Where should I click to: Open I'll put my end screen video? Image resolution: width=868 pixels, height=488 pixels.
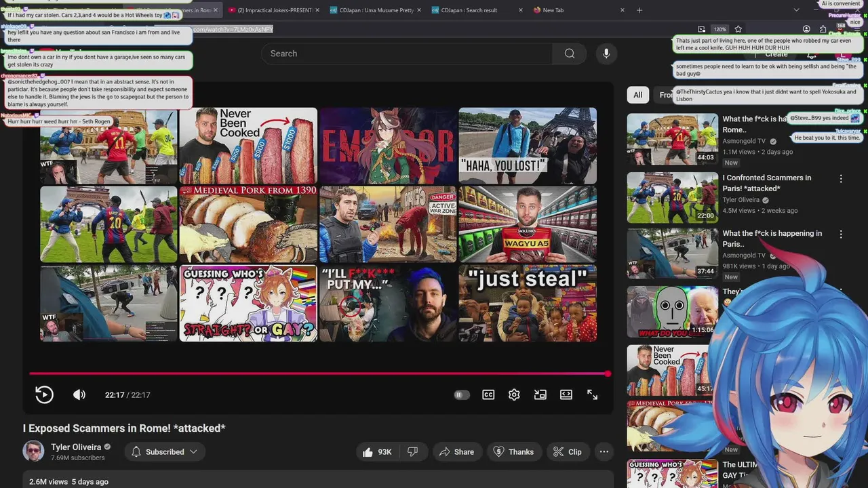tap(388, 303)
